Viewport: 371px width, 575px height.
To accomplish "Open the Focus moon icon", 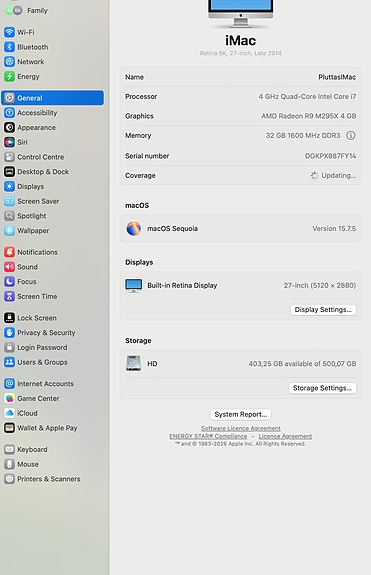I will click(10, 281).
